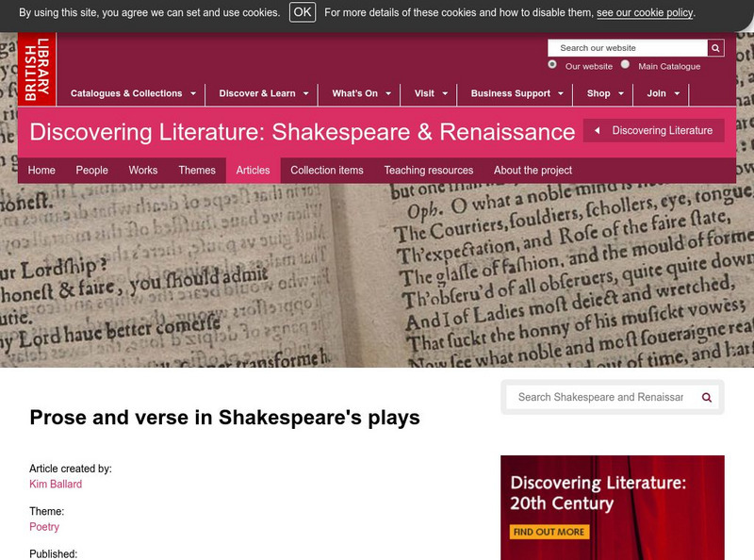The height and width of the screenshot is (560, 754).
Task: Click the Shakespeare search magnifying glass icon
Action: 705,398
